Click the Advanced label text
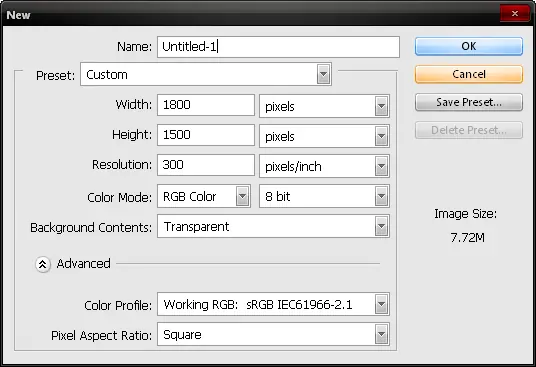 coord(83,264)
